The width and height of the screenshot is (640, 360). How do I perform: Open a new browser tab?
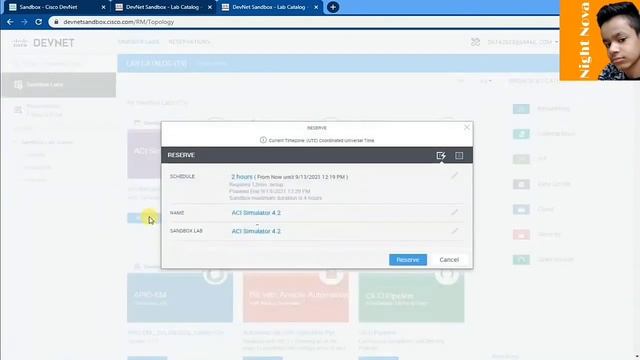point(333,7)
